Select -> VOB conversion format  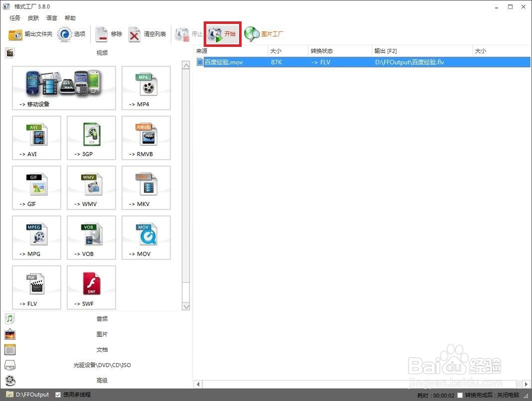coord(92,238)
